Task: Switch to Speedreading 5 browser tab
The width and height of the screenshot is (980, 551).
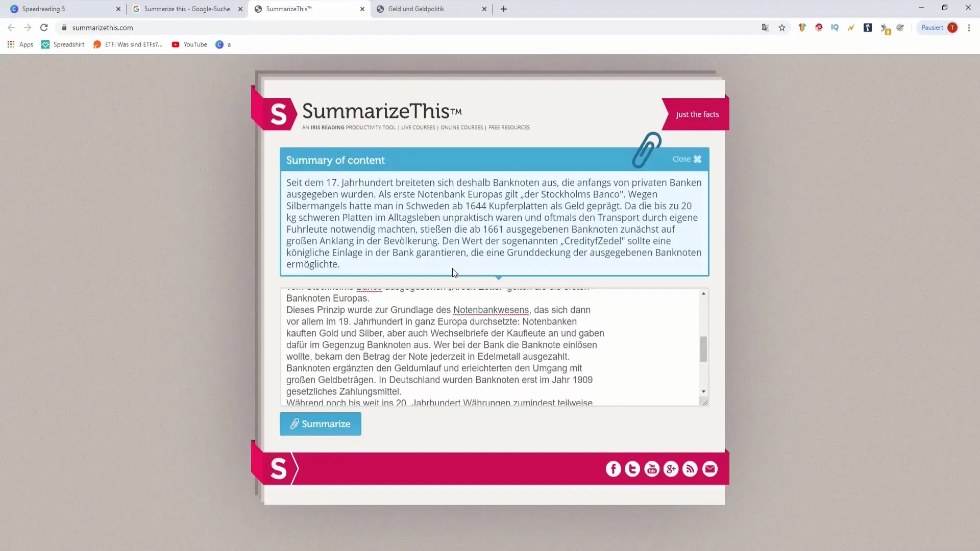Action: tap(62, 9)
